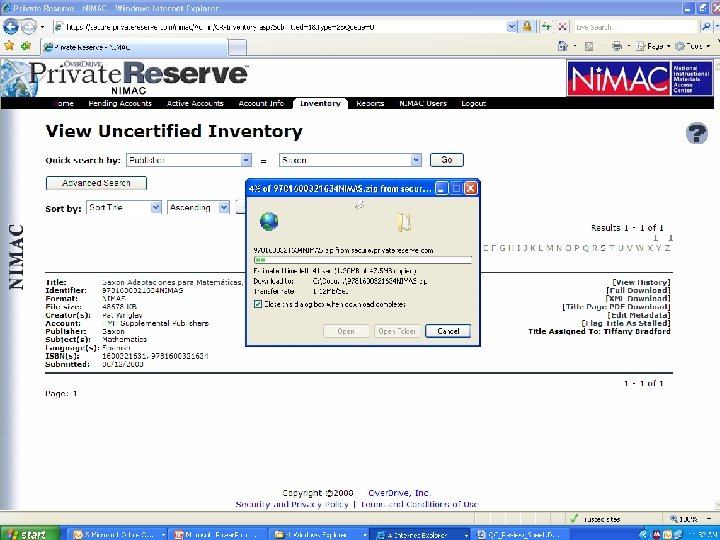Image resolution: width=720 pixels, height=540 pixels.
Task: Click the download progress bar
Action: pos(362,260)
